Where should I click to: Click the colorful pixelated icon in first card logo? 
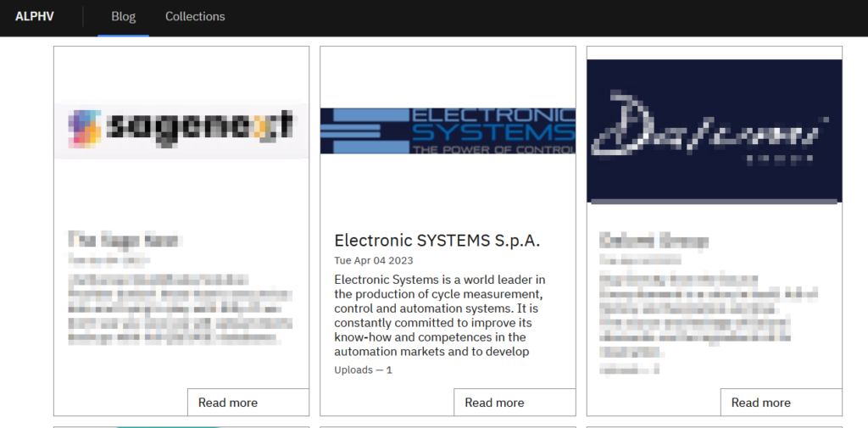point(86,128)
